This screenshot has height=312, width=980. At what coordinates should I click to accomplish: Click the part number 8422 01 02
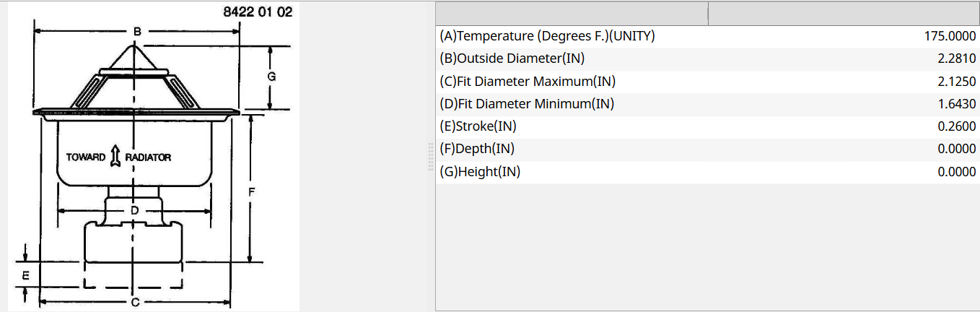pyautogui.click(x=263, y=12)
